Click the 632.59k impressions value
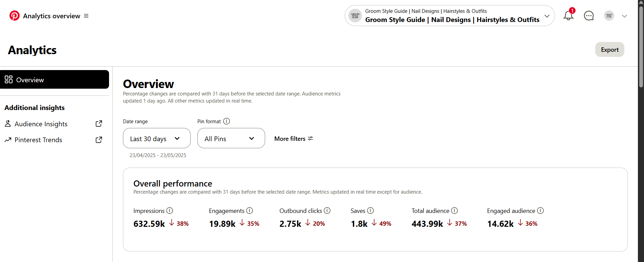This screenshot has height=262, width=644. [149, 224]
